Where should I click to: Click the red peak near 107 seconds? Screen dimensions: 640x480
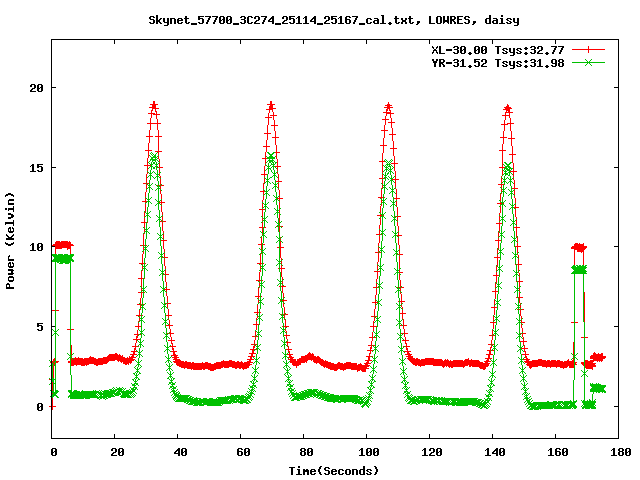[x=388, y=107]
